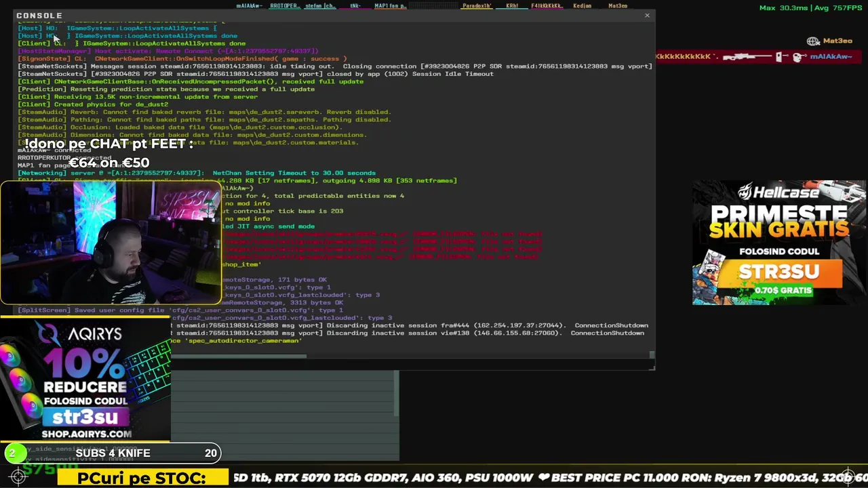The width and height of the screenshot is (868, 488).
Task: Click console line '[Prediction] Resetting prediction state'
Action: tap(166, 89)
